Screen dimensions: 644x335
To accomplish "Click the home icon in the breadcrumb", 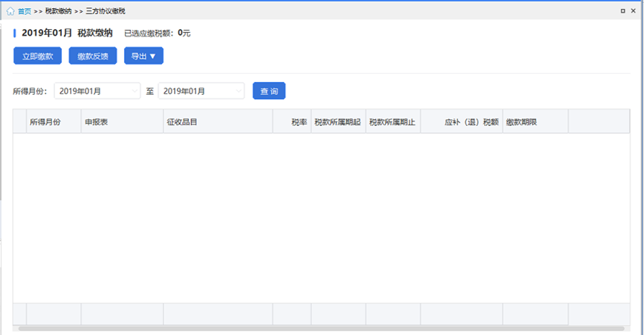I will 10,11.
